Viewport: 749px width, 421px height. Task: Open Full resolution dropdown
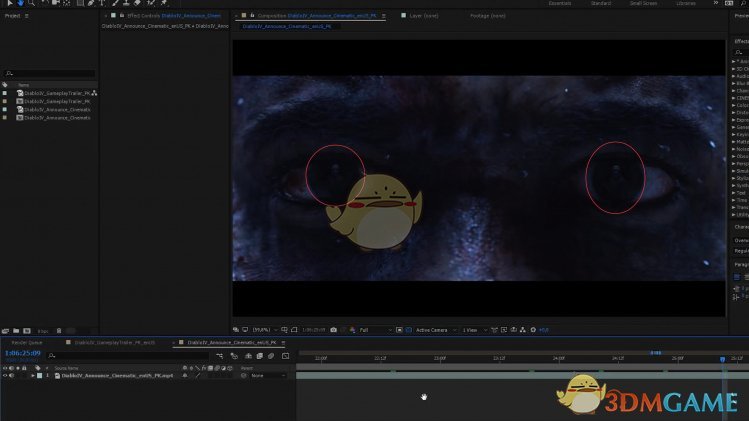click(375, 330)
